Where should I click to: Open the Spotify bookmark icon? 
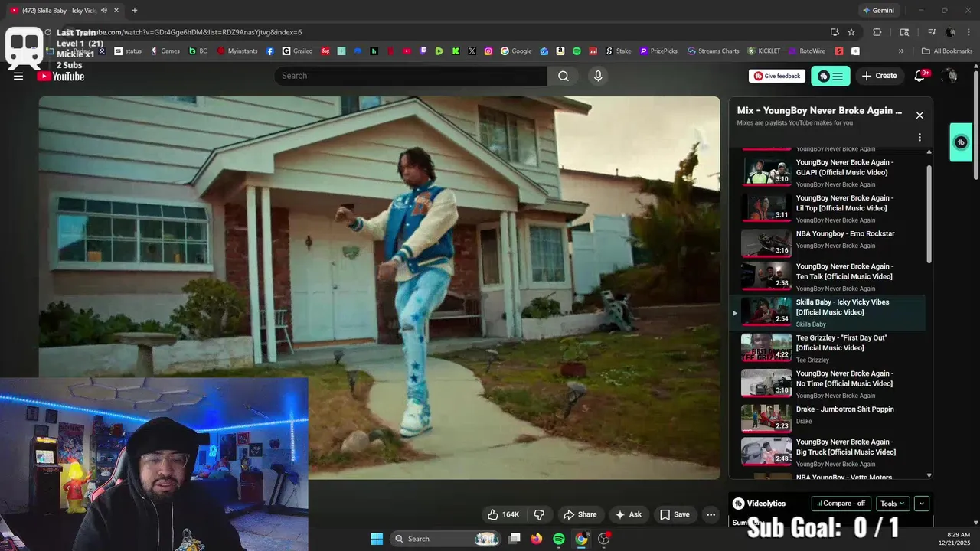click(x=577, y=51)
